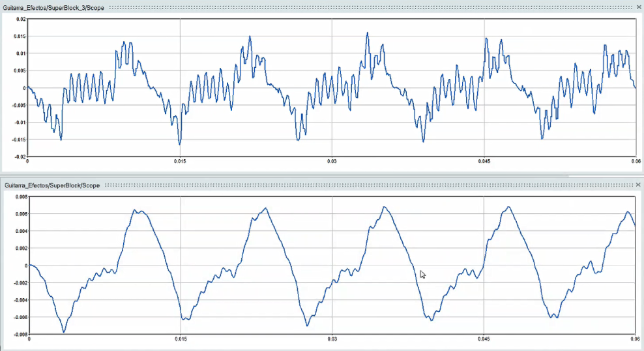Click the splitter bar between the two scopes

click(x=322, y=175)
